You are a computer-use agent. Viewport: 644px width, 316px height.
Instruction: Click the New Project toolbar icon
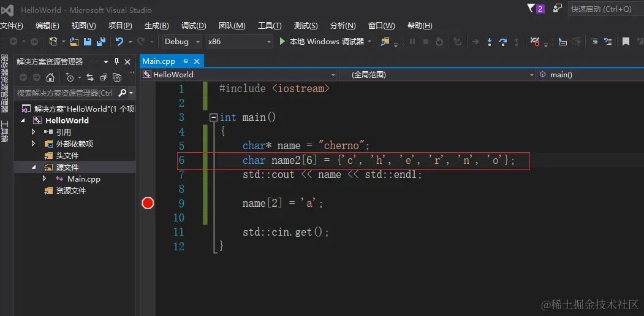coord(53,42)
